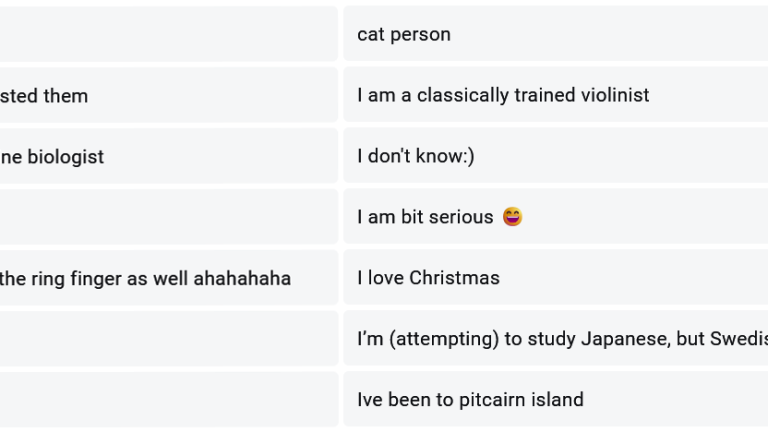Screen dimensions: 768x432
Task: Click the "I don't know:)" response card
Action: tap(555, 156)
